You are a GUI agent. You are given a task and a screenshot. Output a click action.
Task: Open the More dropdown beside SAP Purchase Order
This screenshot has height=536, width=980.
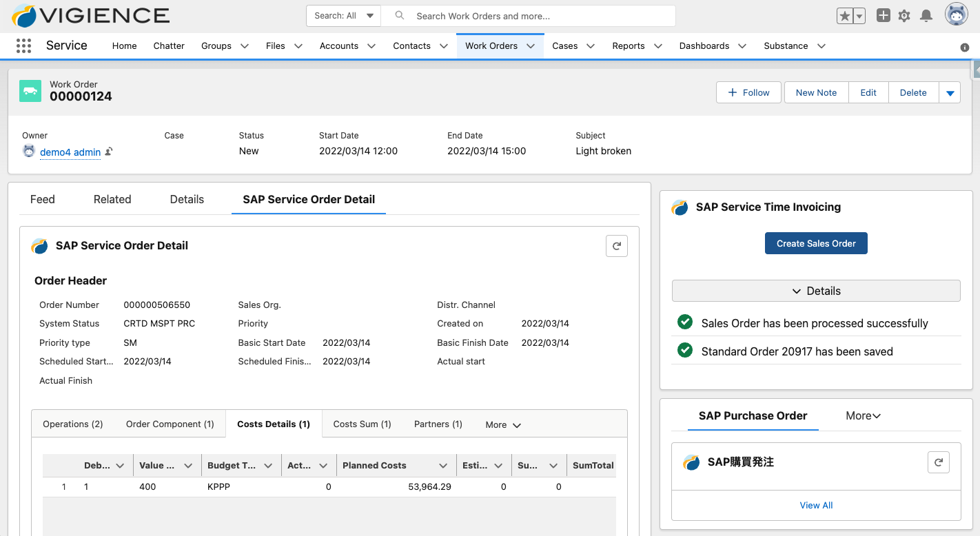pyautogui.click(x=864, y=416)
